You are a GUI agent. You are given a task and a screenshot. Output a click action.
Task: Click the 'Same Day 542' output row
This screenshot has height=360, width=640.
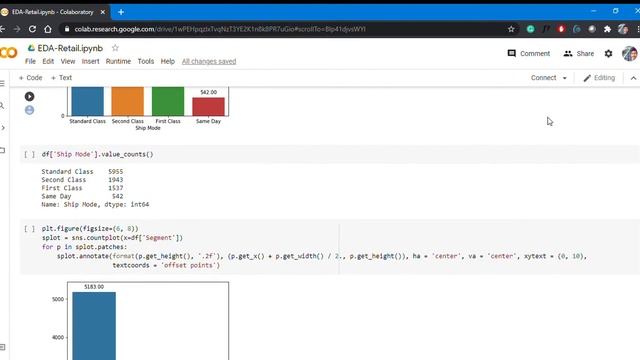point(82,196)
